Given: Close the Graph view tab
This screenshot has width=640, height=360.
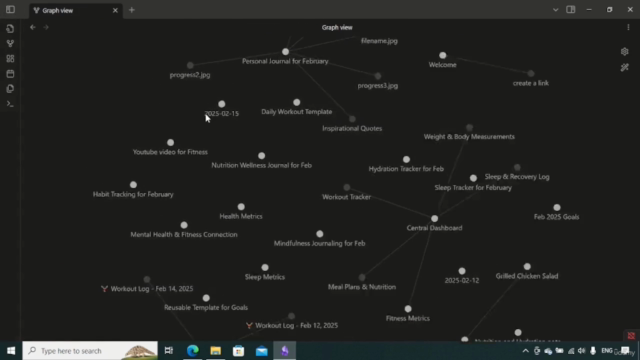Looking at the screenshot, I should click(x=115, y=10).
